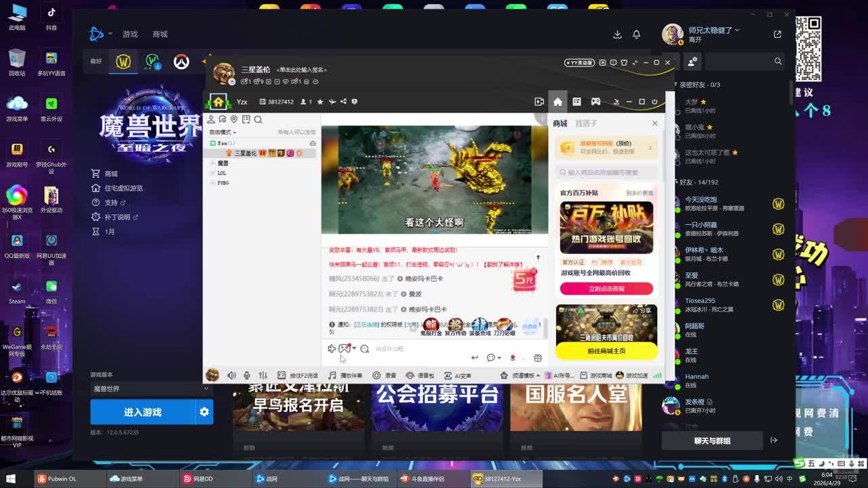The image size is (868, 488).
Task: Open the Battle.net notifications bell
Action: tap(636, 34)
